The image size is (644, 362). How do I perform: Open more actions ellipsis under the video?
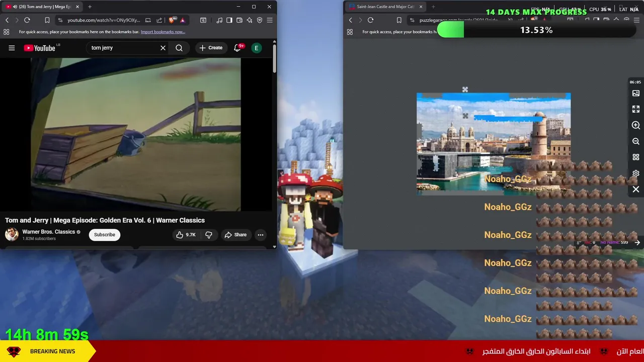coord(261,235)
